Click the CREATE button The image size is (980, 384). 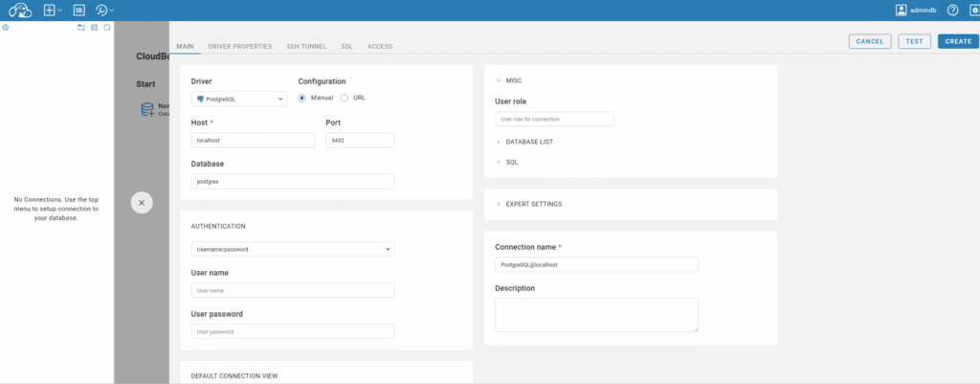(958, 41)
